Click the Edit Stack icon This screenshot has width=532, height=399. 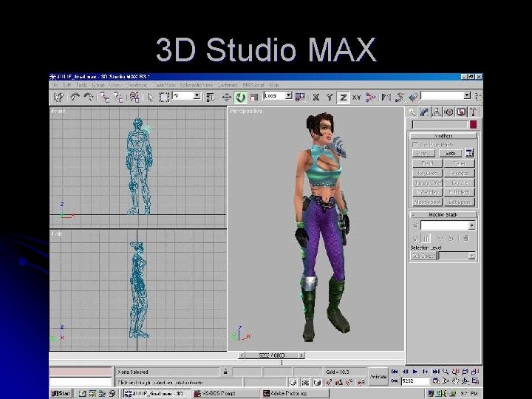[466, 238]
